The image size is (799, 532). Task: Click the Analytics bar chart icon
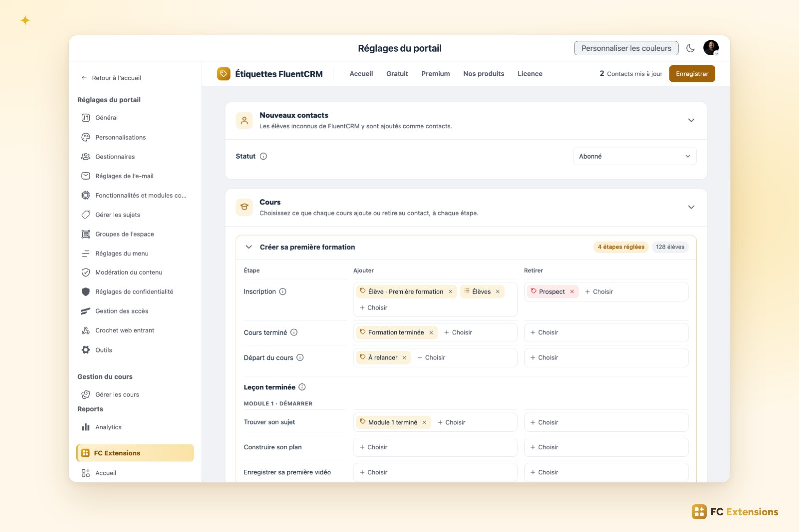pos(86,427)
